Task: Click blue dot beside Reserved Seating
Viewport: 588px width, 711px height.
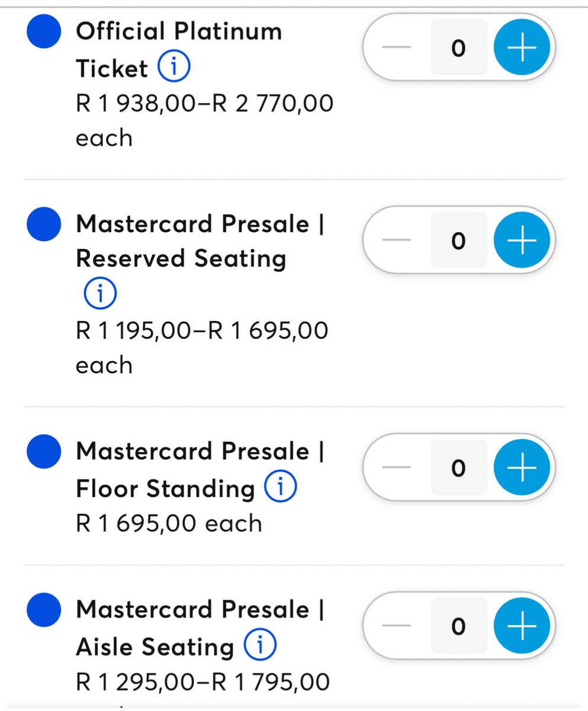Action: click(44, 225)
